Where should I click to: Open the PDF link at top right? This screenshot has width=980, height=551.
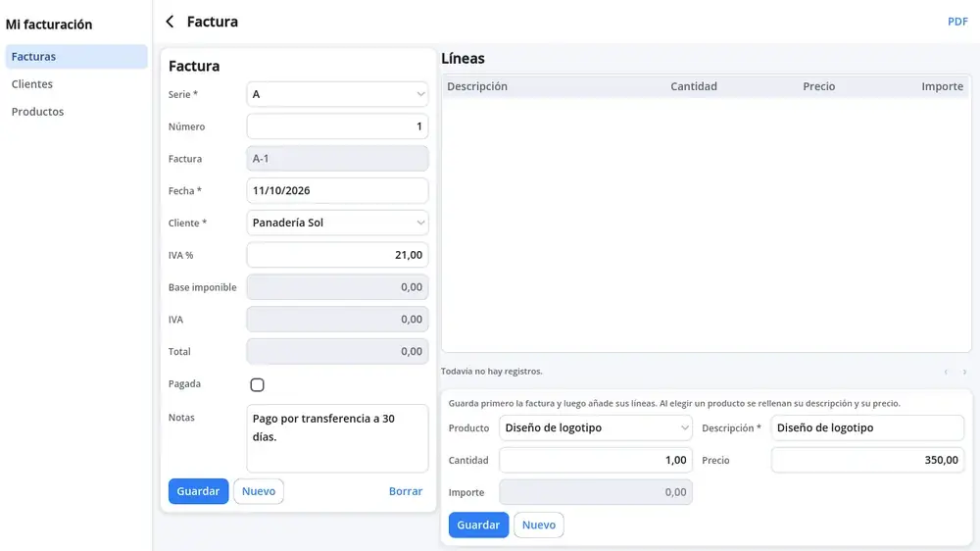pyautogui.click(x=957, y=22)
